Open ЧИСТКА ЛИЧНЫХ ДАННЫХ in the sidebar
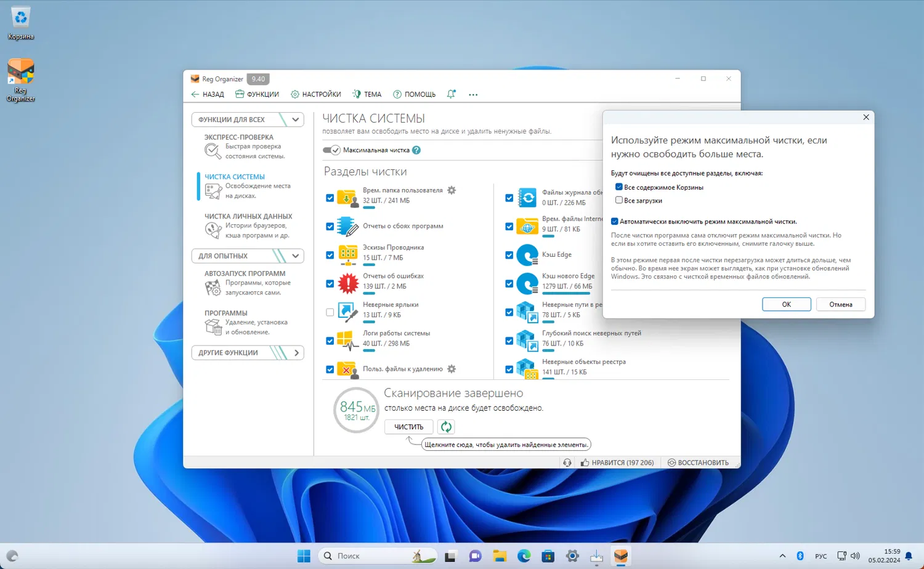Screen dimensions: 924x569 249,225
